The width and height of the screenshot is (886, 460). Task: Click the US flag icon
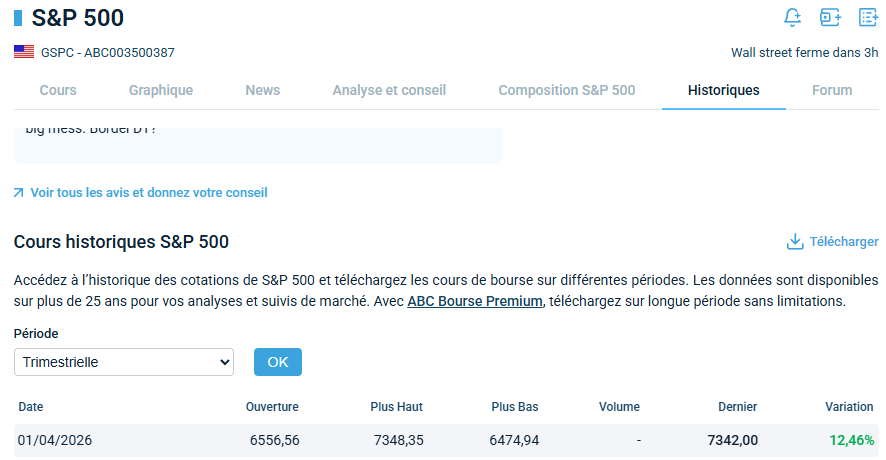24,52
